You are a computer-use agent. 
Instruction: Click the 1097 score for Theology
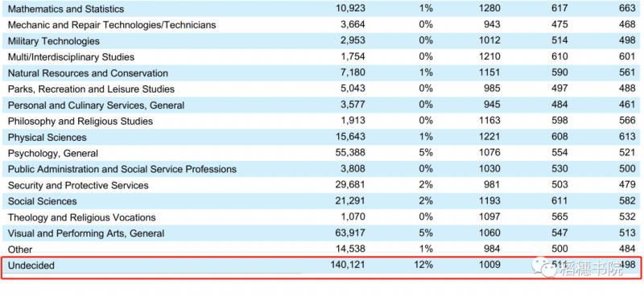pyautogui.click(x=489, y=217)
